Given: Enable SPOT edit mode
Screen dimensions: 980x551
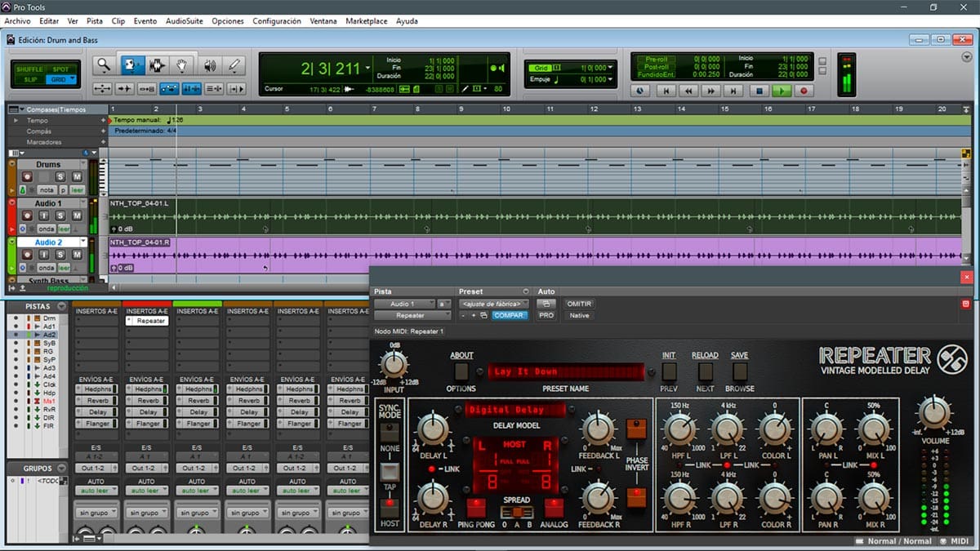Looking at the screenshot, I should [x=61, y=69].
